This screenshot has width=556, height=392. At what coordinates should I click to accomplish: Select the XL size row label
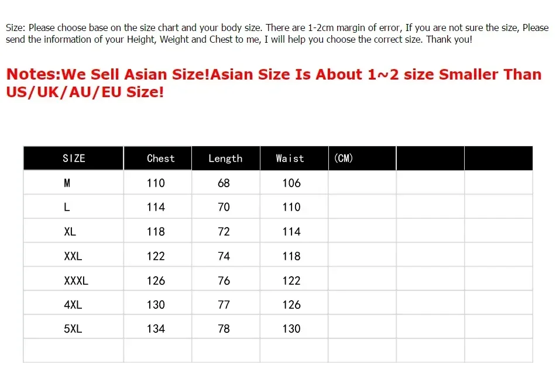(70, 232)
